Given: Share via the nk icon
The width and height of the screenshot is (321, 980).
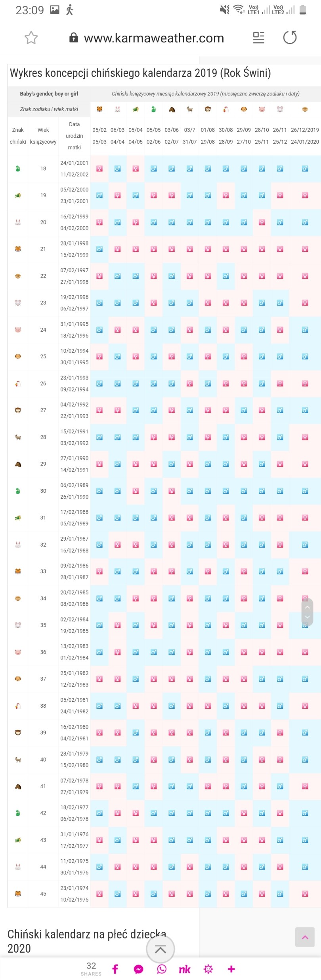Looking at the screenshot, I should pos(184,969).
